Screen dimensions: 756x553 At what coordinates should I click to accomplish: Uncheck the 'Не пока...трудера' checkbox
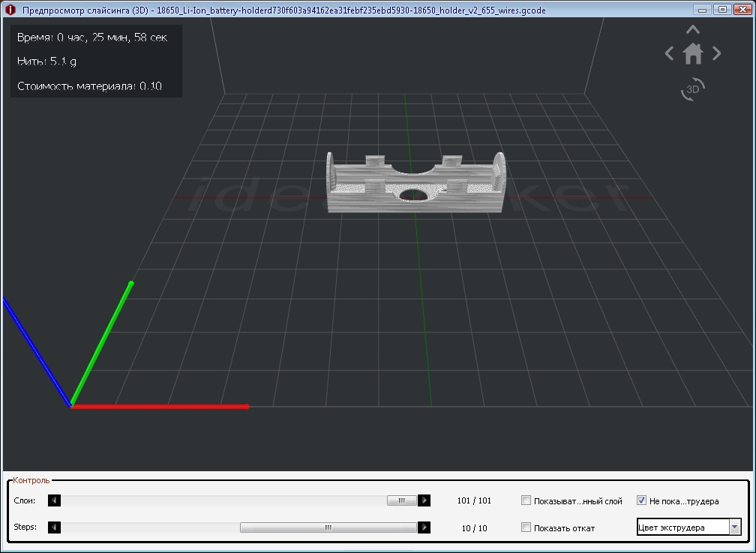641,500
